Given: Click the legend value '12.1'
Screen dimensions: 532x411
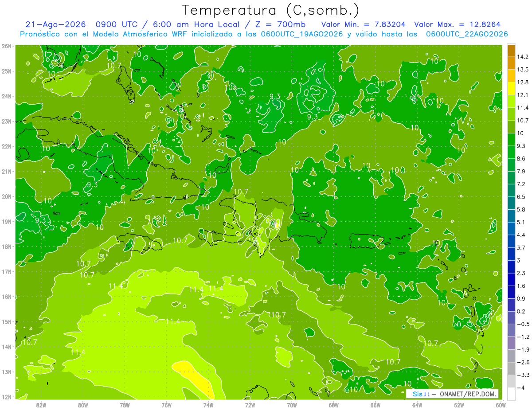Looking at the screenshot, I should pos(523,95).
